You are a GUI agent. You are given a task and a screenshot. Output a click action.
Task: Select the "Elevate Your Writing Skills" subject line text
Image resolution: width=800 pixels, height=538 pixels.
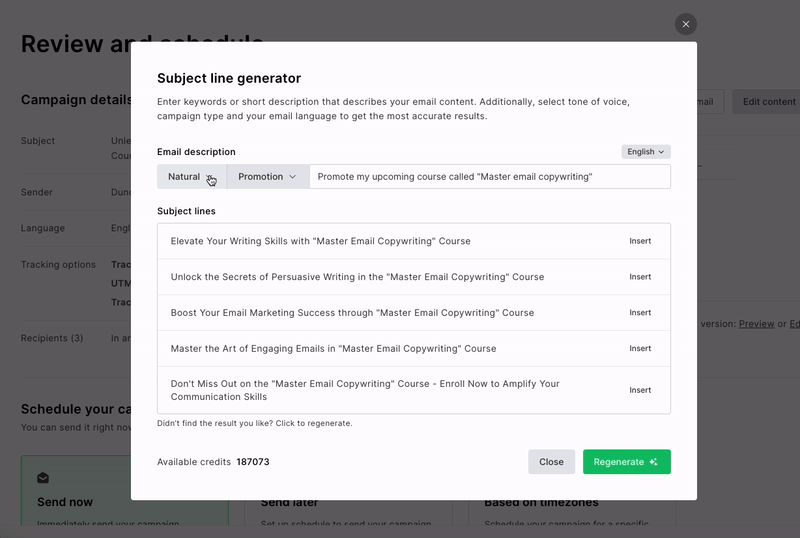pyautogui.click(x=320, y=241)
